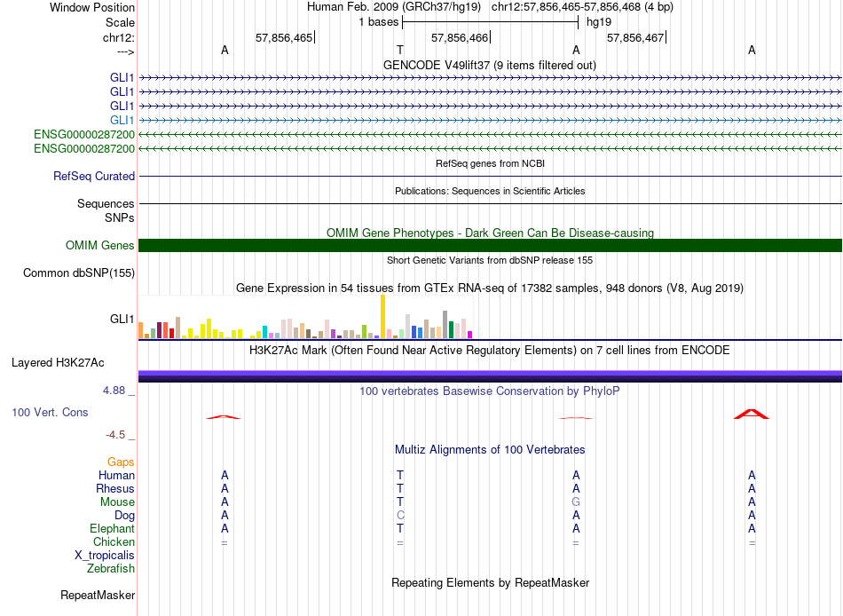Image resolution: width=843 pixels, height=616 pixels.
Task: Click the RefSeq Curated track label
Action: pyautogui.click(x=94, y=176)
